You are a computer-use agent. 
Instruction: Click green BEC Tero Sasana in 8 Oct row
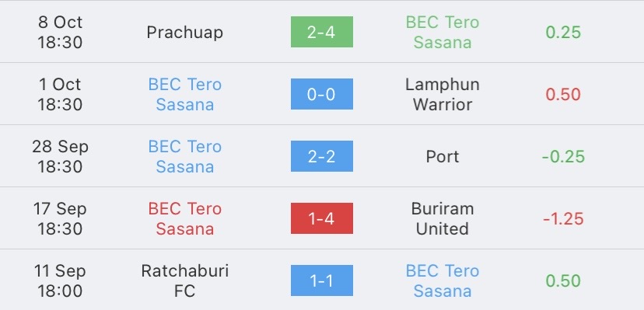click(x=443, y=33)
